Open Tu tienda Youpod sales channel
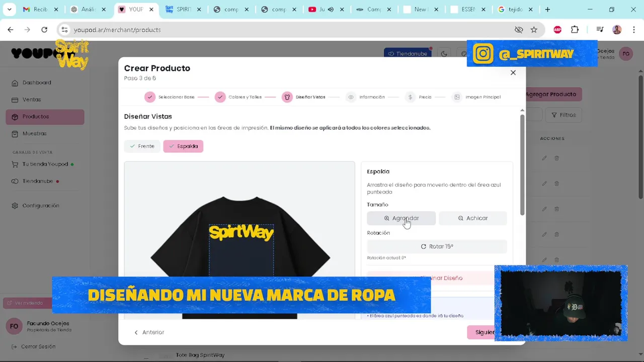This screenshot has height=362, width=644. tap(45, 164)
